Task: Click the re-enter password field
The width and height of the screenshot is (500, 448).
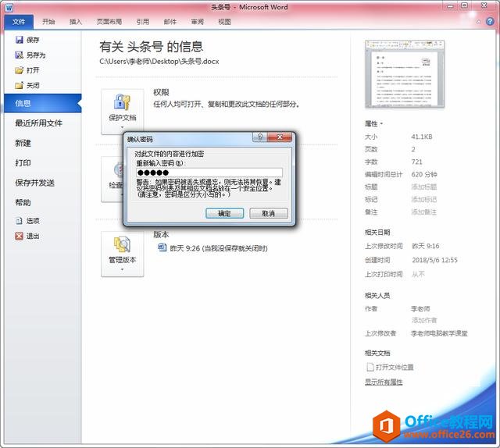Action: (x=209, y=172)
